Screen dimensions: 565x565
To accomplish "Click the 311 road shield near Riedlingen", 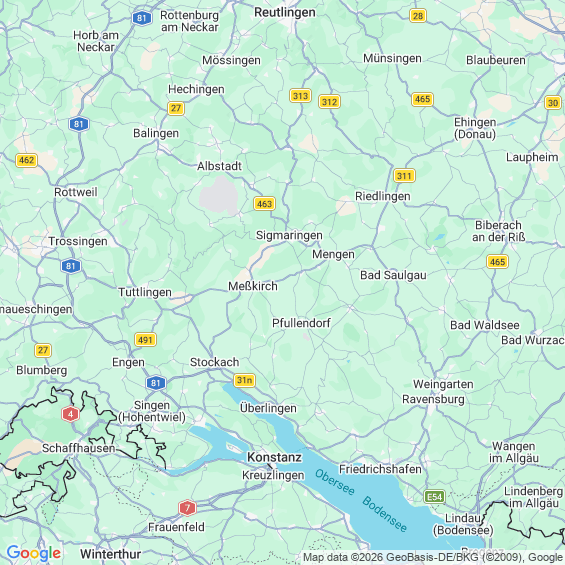I will coord(404,176).
